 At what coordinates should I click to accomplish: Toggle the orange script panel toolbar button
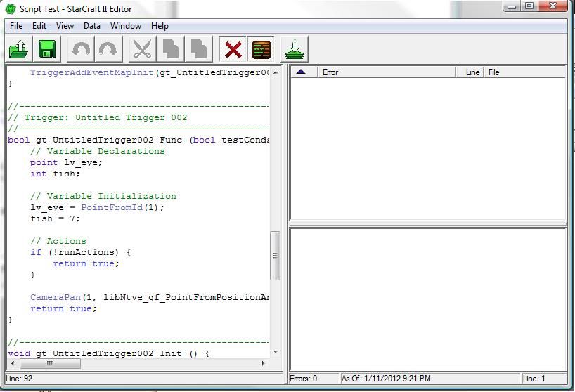click(x=261, y=50)
